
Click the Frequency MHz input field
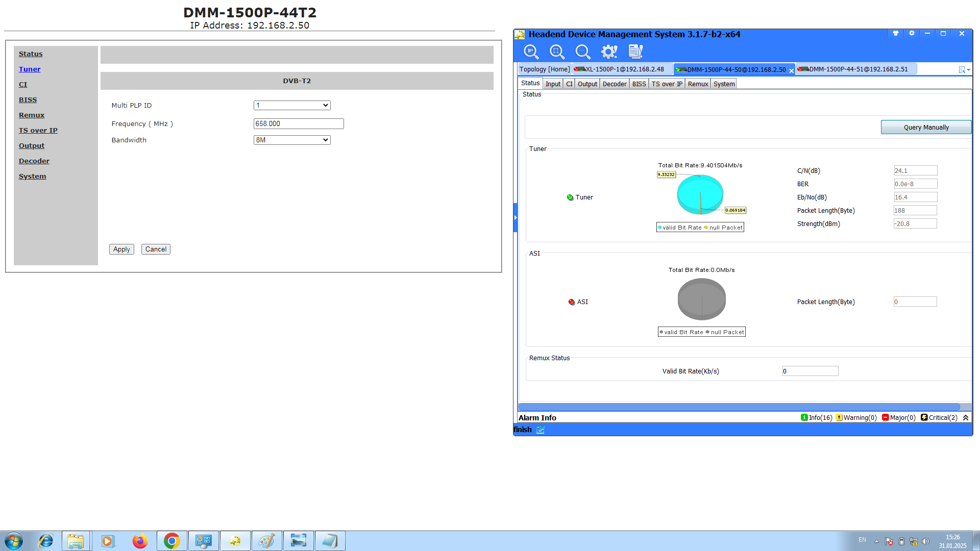[x=299, y=124]
